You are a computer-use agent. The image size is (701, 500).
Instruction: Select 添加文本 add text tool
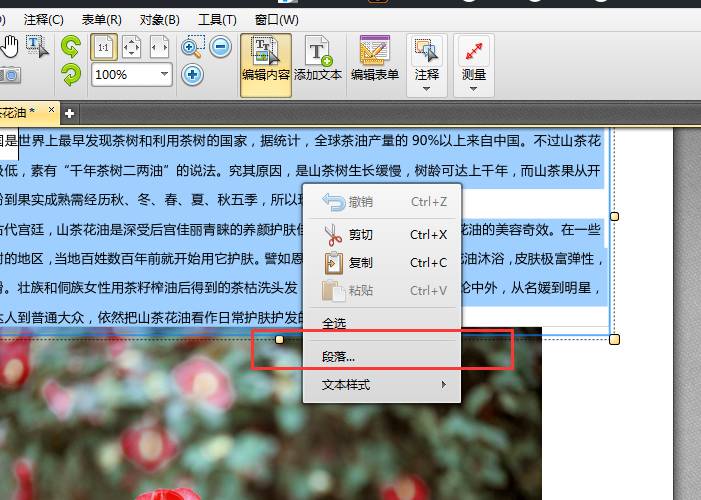[x=318, y=58]
